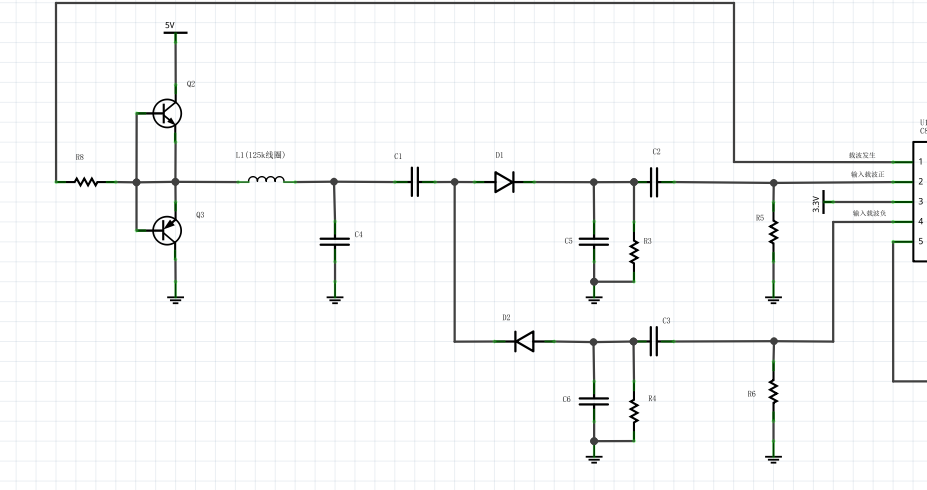Click the 'L1(125k线圈)' label

coord(261,155)
